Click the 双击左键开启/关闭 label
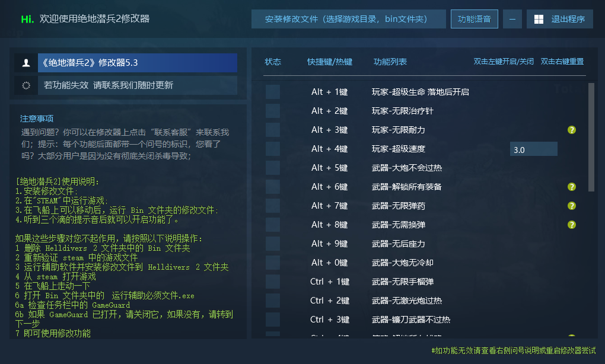 click(504, 62)
